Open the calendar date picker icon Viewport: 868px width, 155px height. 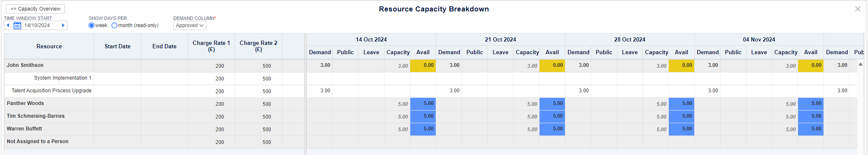click(17, 25)
